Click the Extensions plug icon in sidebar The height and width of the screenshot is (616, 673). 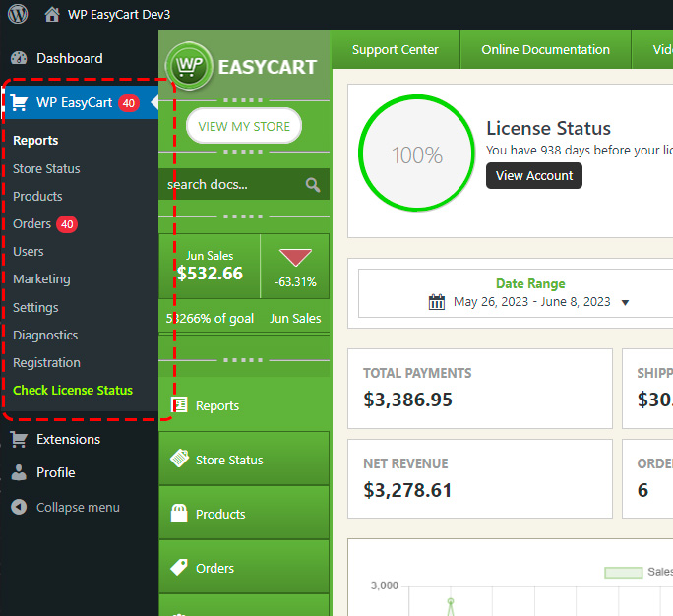point(19,439)
